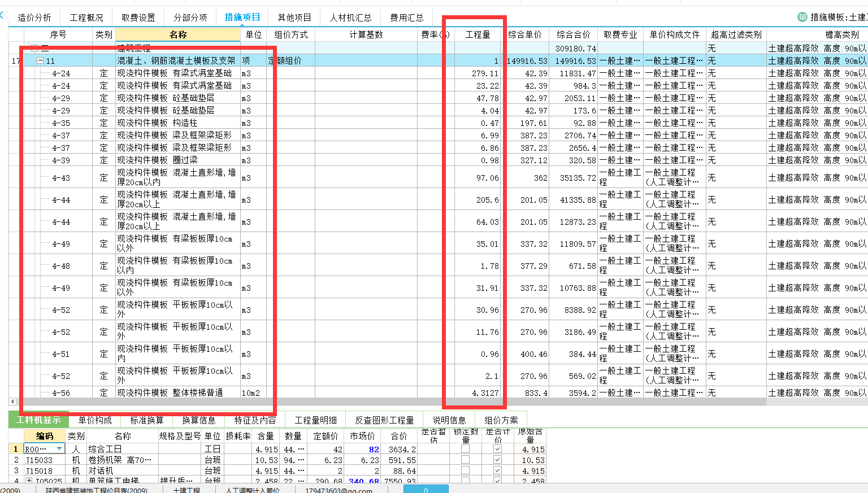Click the 编码 header in the lower table

pyautogui.click(x=45, y=436)
